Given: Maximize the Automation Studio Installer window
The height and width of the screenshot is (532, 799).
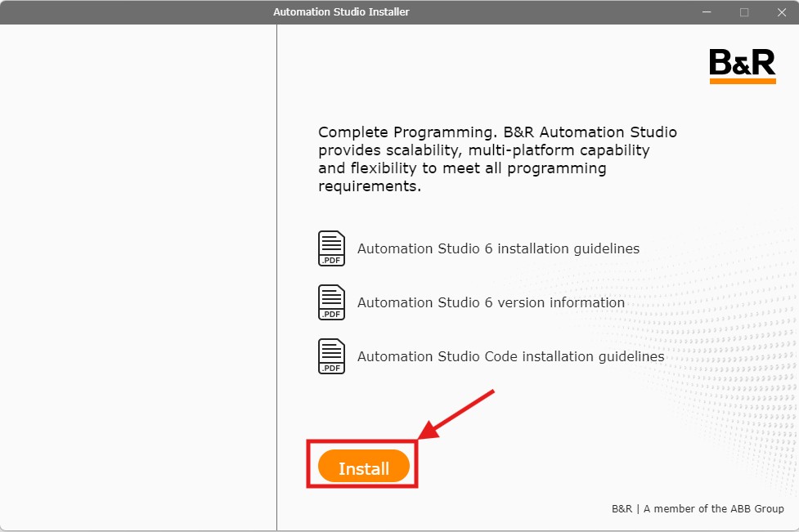Looking at the screenshot, I should pyautogui.click(x=744, y=11).
